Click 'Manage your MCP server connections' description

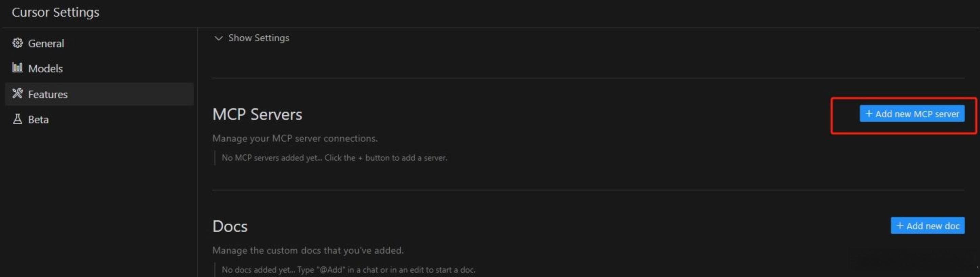coord(295,138)
